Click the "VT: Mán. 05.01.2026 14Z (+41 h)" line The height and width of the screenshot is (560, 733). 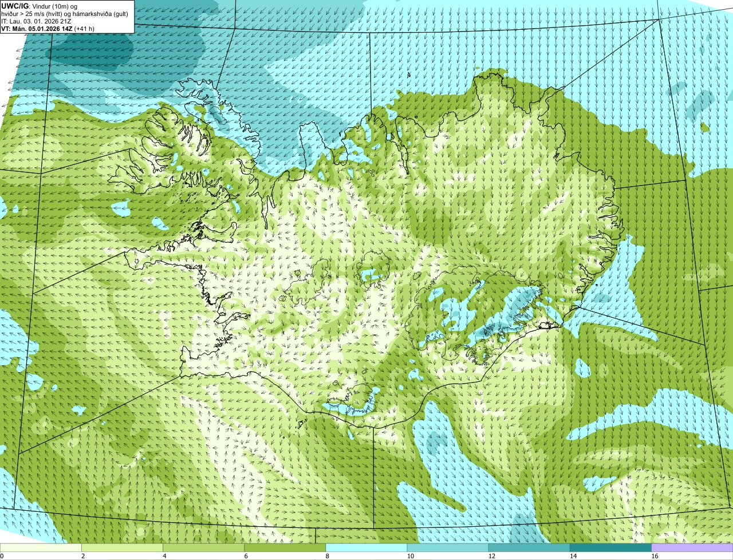48,29
